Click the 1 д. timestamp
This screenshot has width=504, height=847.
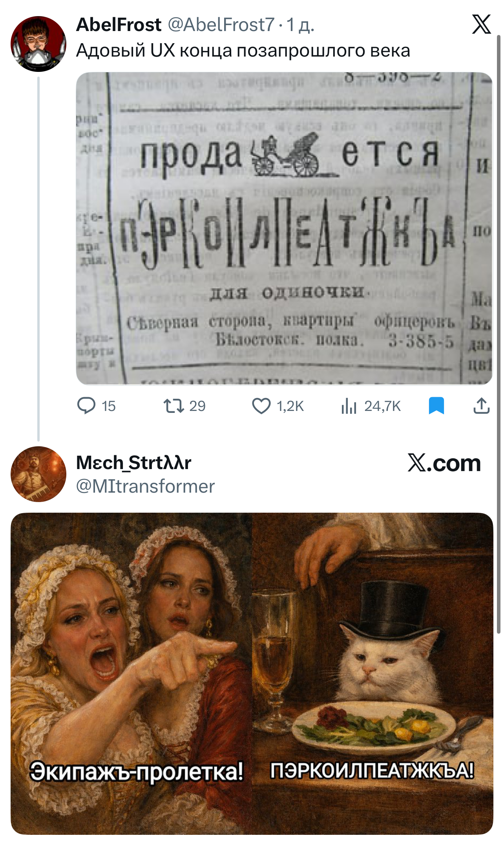tap(300, 25)
